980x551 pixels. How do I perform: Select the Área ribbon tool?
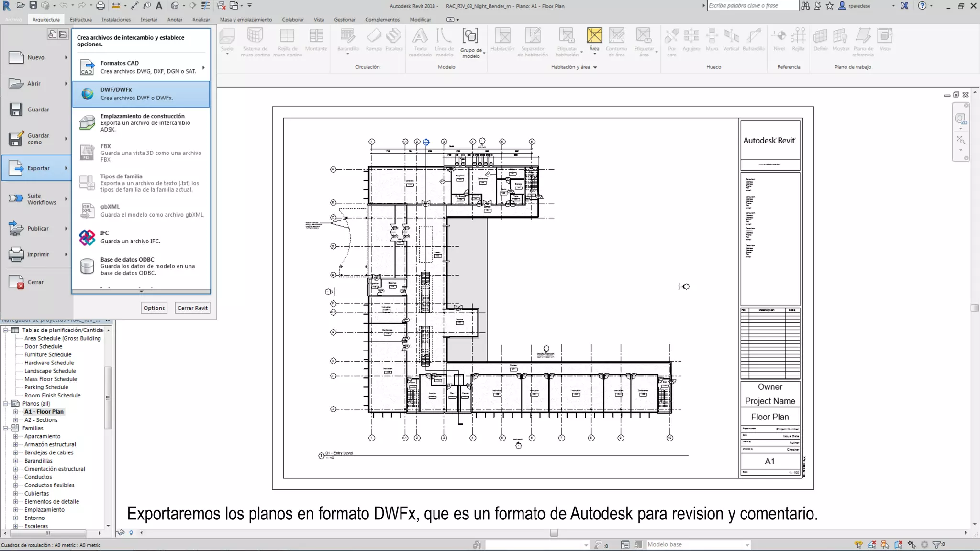click(594, 39)
